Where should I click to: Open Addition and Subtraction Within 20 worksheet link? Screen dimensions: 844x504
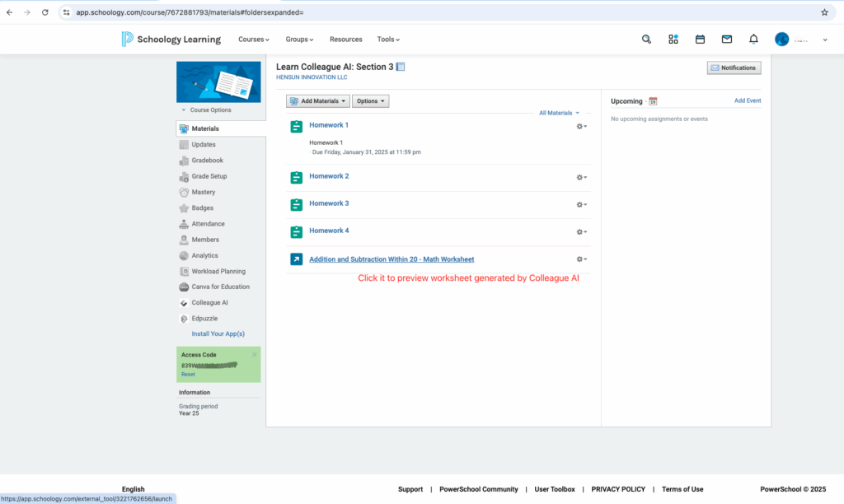click(x=391, y=259)
